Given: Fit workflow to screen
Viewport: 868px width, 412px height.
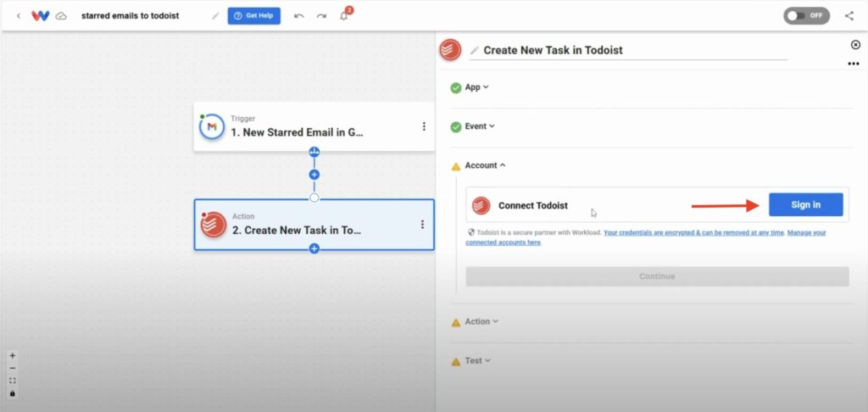Looking at the screenshot, I should [x=13, y=381].
